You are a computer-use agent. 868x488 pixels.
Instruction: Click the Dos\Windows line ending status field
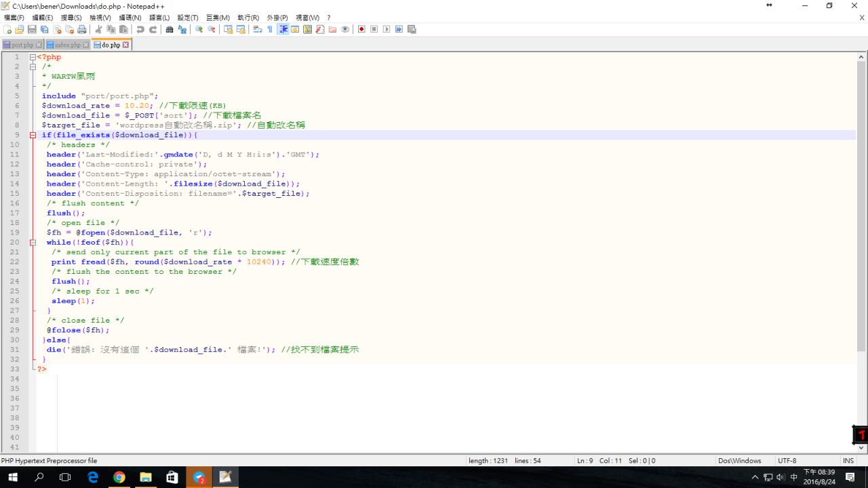(739, 461)
